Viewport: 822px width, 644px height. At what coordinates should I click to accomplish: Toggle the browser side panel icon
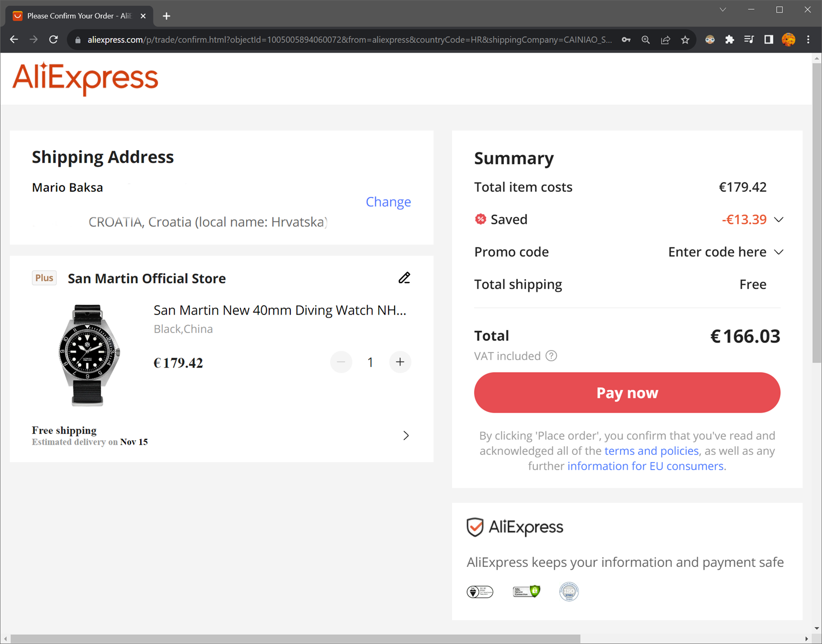coord(769,40)
